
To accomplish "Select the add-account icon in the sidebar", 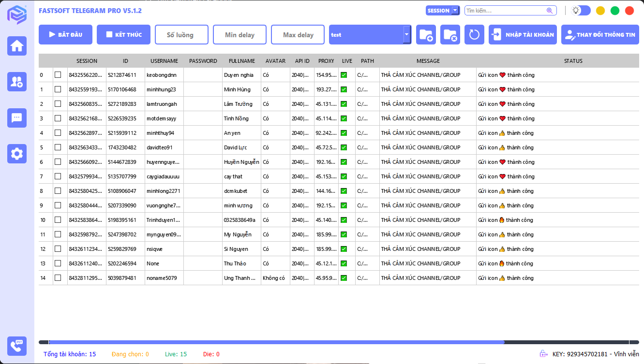I will click(17, 82).
